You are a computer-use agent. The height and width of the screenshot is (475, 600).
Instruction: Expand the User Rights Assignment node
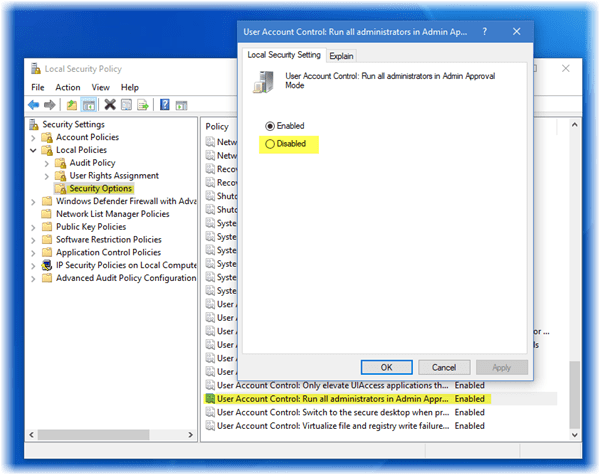[x=47, y=176]
